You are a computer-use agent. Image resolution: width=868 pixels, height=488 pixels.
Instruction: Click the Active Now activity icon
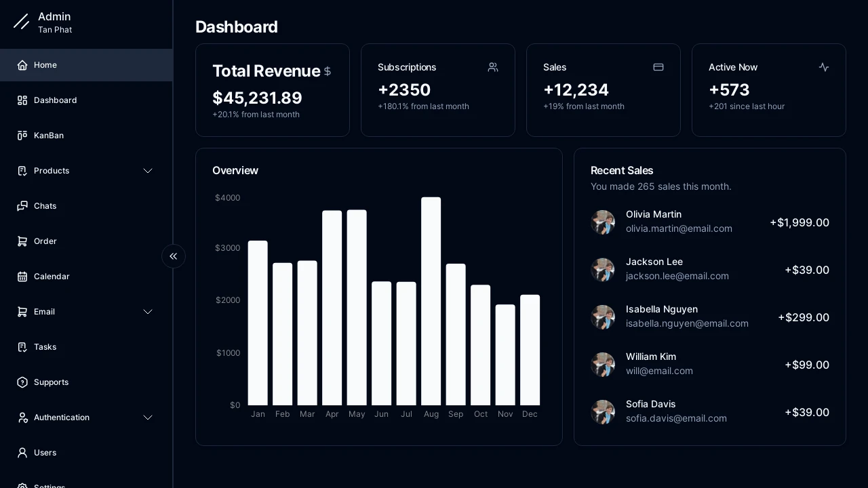824,67
